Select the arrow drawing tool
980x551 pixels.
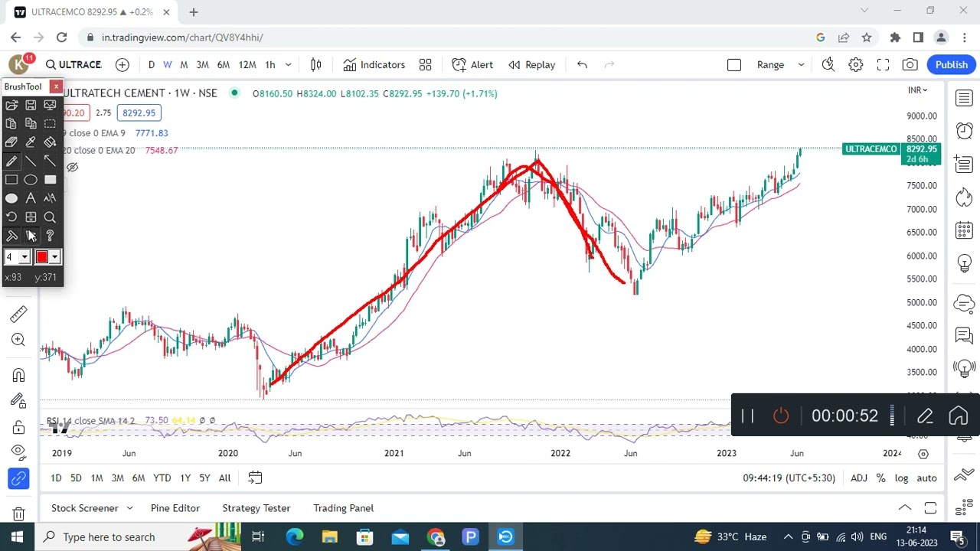tap(50, 161)
